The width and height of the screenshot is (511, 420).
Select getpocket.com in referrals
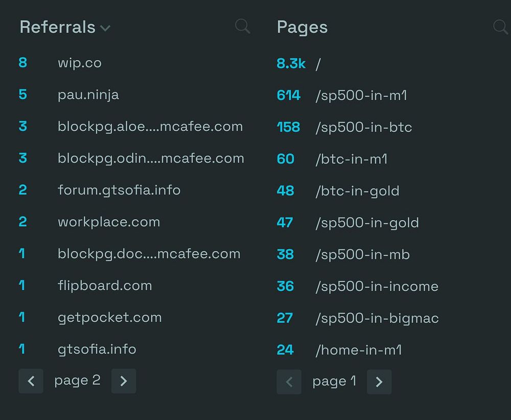[109, 317]
